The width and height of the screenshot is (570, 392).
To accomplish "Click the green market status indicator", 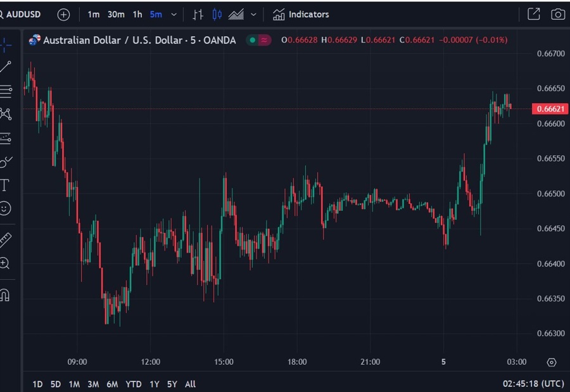I will 252,40.
